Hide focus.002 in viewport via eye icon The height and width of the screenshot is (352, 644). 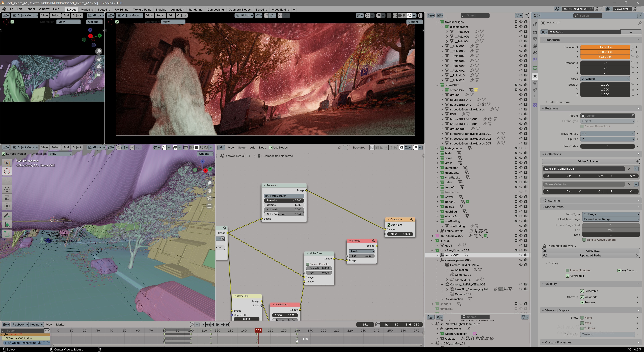point(521,255)
